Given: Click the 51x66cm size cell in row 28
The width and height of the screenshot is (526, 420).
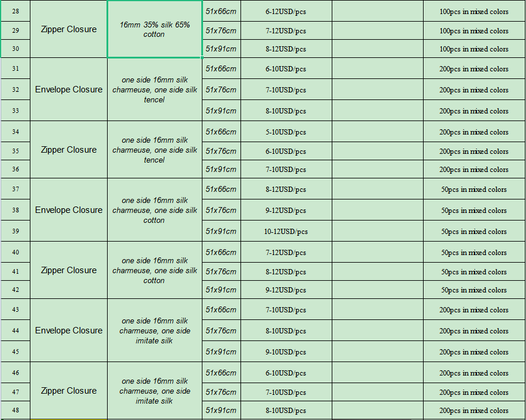Looking at the screenshot, I should pyautogui.click(x=221, y=12).
